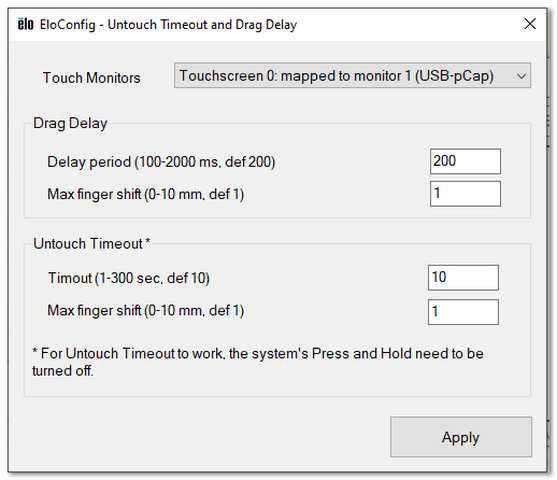Select the Drag Delay group heading
Image resolution: width=557 pixels, height=480 pixels.
tap(70, 124)
